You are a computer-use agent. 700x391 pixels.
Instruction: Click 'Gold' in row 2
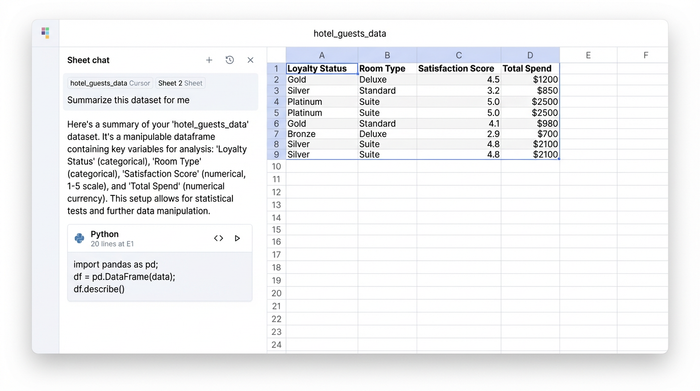322,79
